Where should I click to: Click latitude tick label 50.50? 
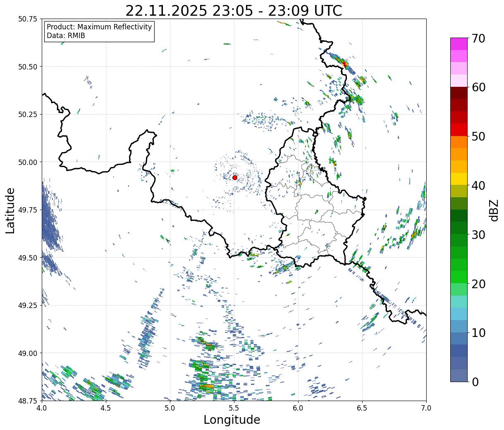(x=28, y=67)
